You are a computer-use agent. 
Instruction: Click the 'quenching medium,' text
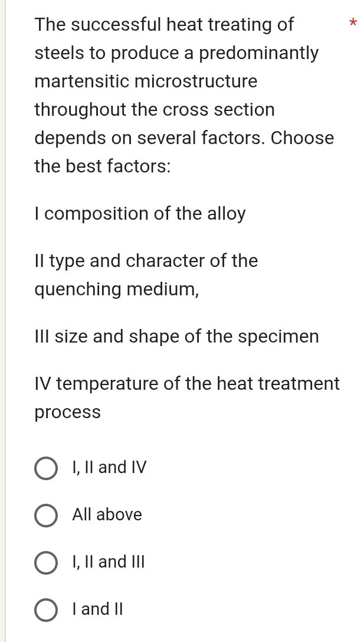pos(117,289)
